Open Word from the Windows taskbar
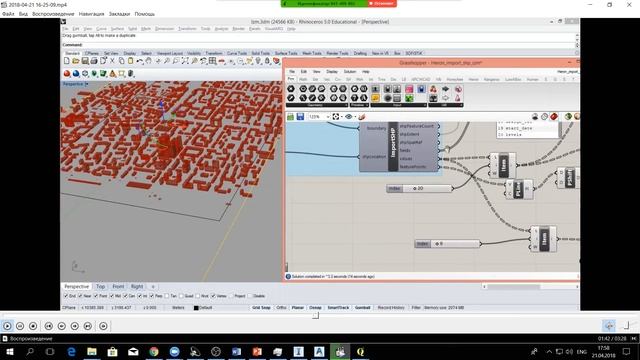 coord(236,351)
